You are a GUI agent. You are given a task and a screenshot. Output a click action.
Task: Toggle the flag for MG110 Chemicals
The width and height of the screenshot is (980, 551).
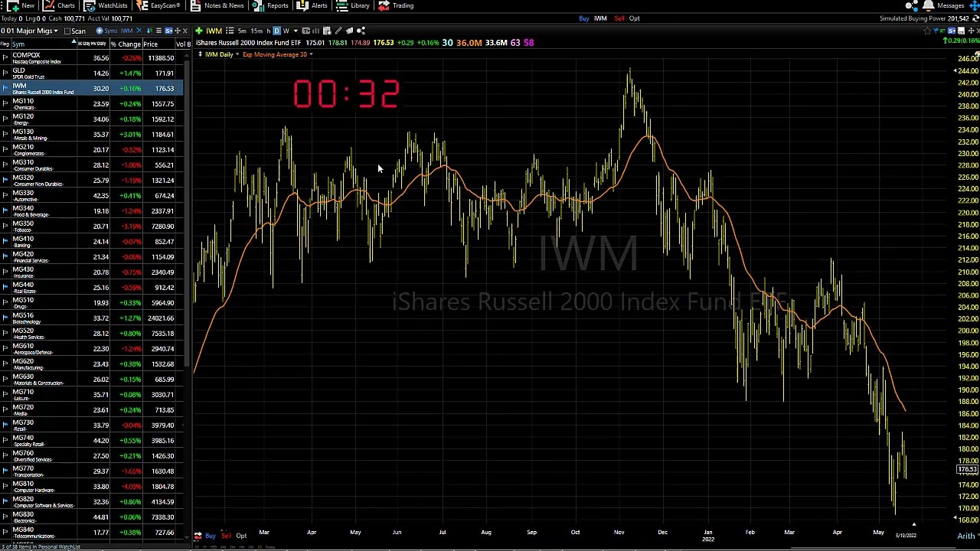5,104
